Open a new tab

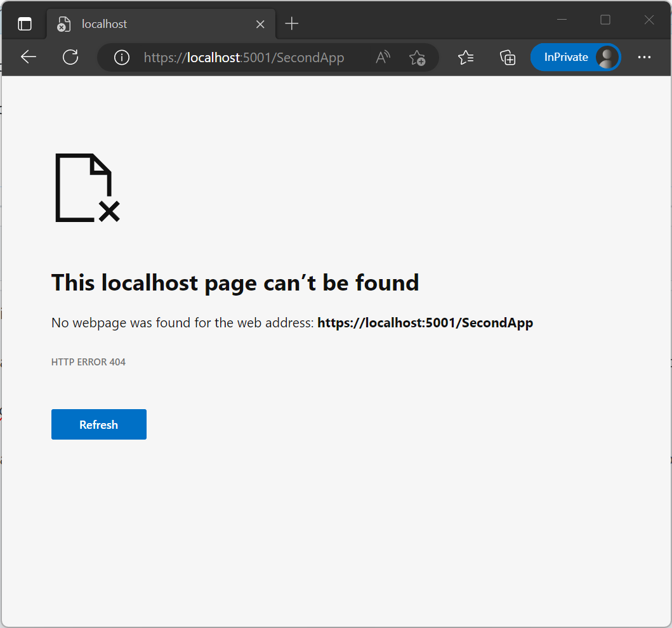[291, 23]
